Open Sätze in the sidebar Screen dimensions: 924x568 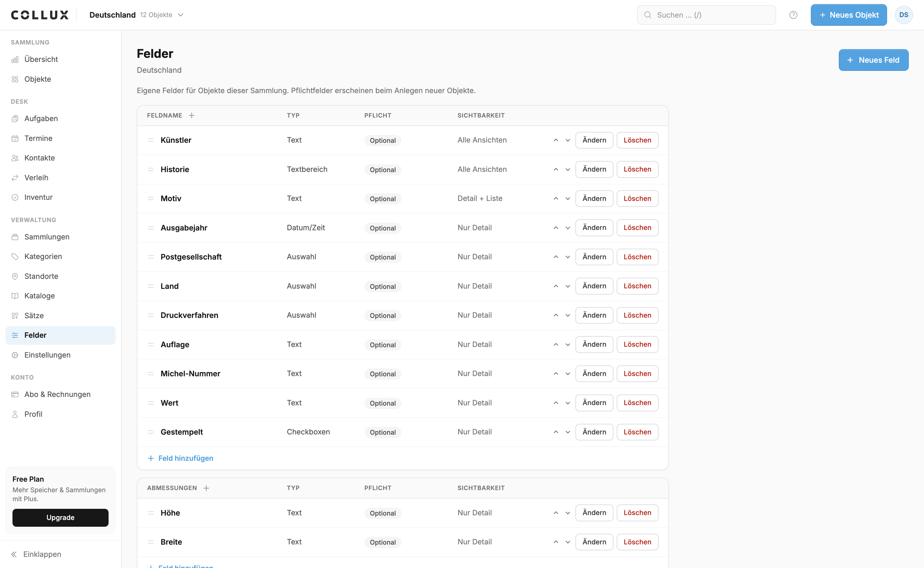pyautogui.click(x=61, y=315)
